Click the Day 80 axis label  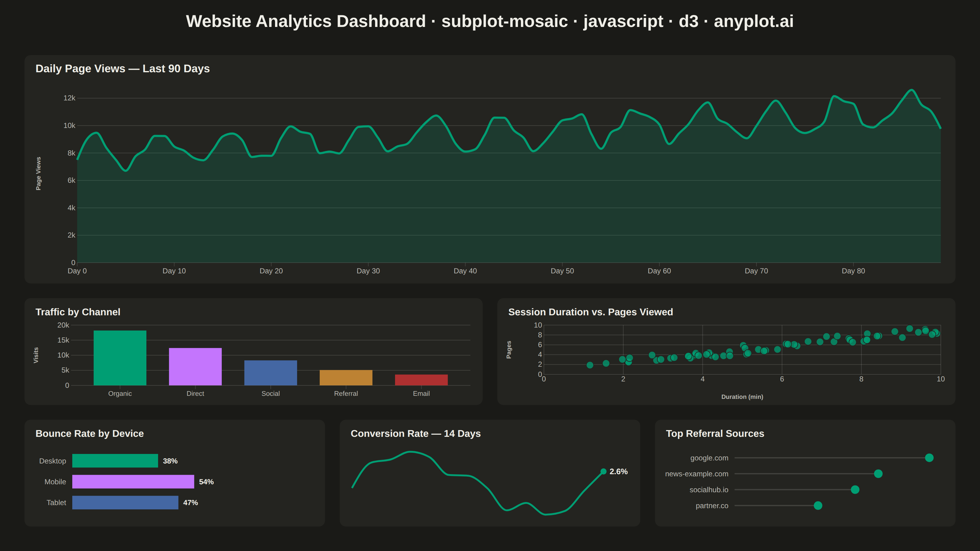853,271
